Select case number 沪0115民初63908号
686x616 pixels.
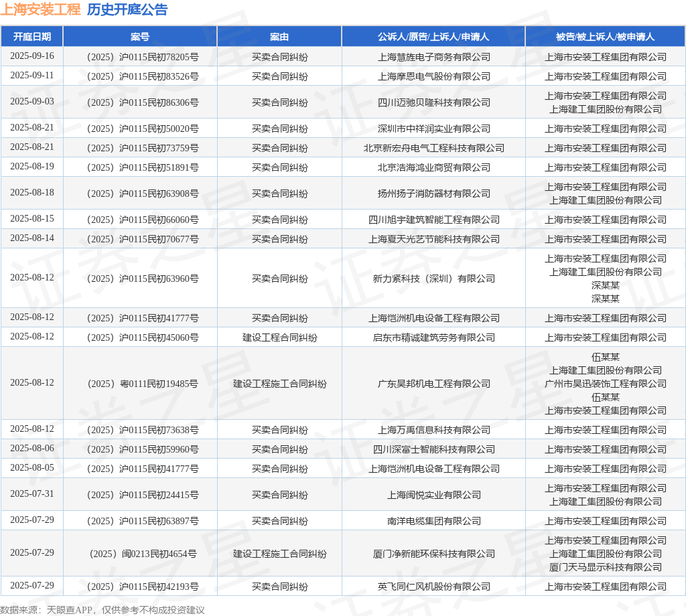pyautogui.click(x=143, y=194)
